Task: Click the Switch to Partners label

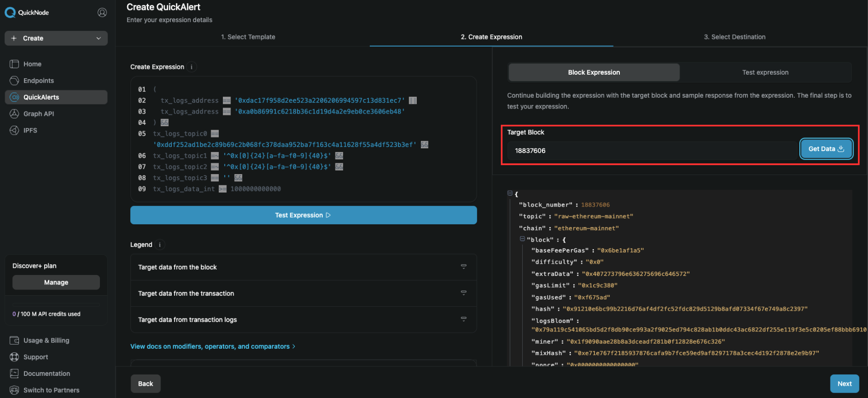Action: tap(52, 390)
